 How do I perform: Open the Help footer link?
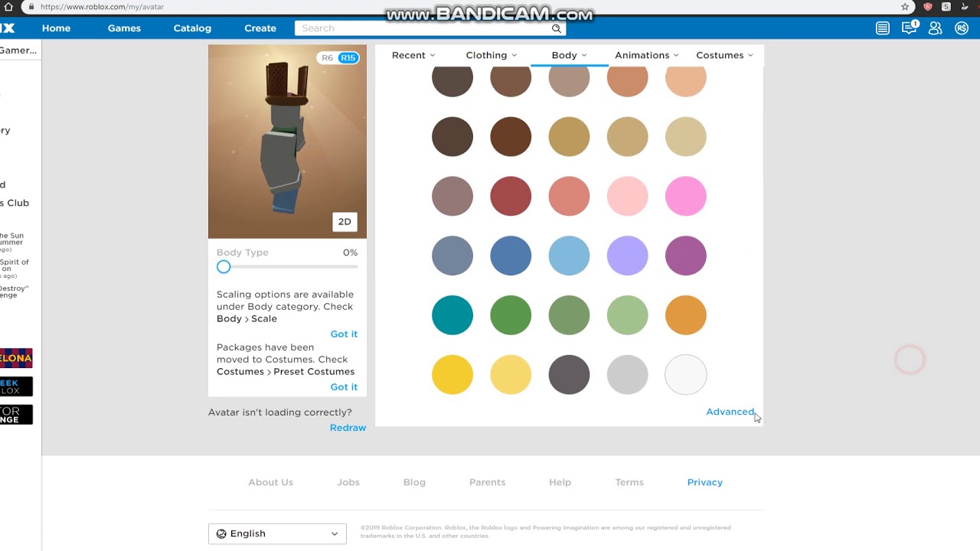tap(560, 482)
